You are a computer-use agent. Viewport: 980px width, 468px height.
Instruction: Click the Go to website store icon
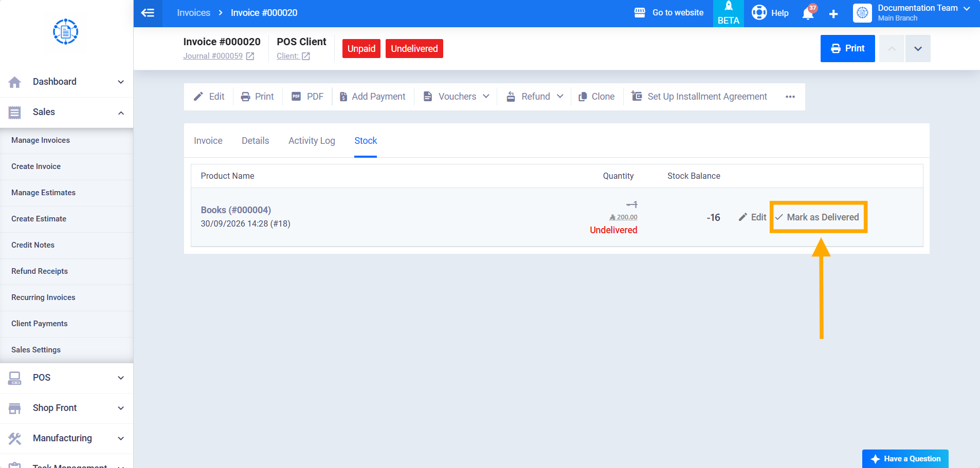640,13
